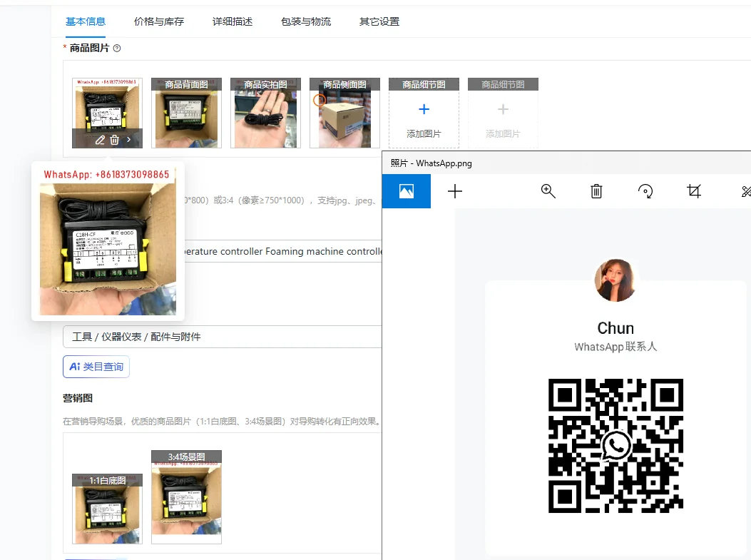Select the 1:1白底图 marketing thumbnail
The width and height of the screenshot is (751, 560).
pyautogui.click(x=107, y=509)
